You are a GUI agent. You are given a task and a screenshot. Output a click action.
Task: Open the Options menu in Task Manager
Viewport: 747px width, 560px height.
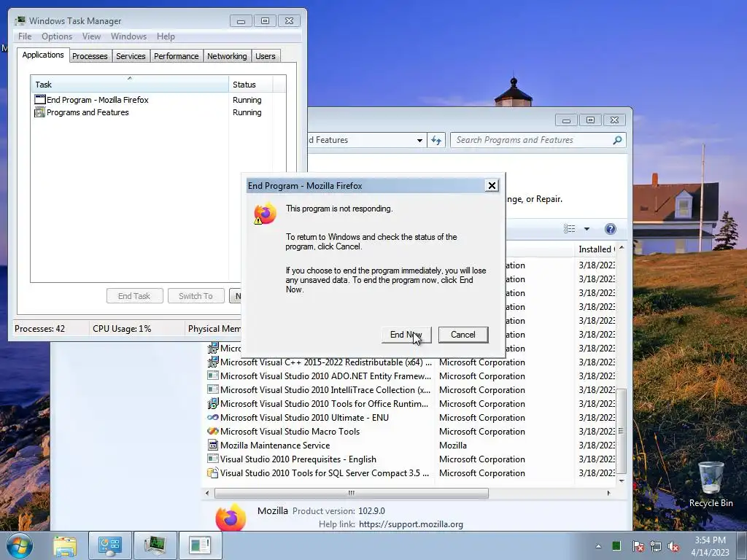click(57, 36)
